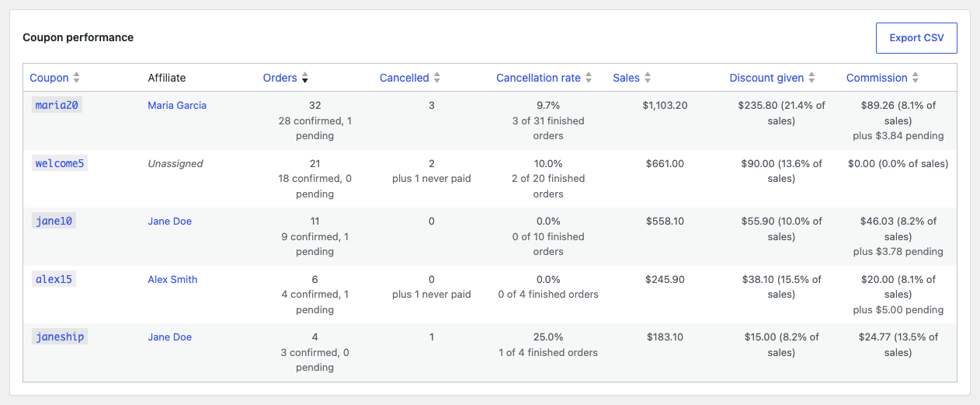Open the welcome5 coupon
The width and height of the screenshot is (980, 405).
tap(60, 163)
